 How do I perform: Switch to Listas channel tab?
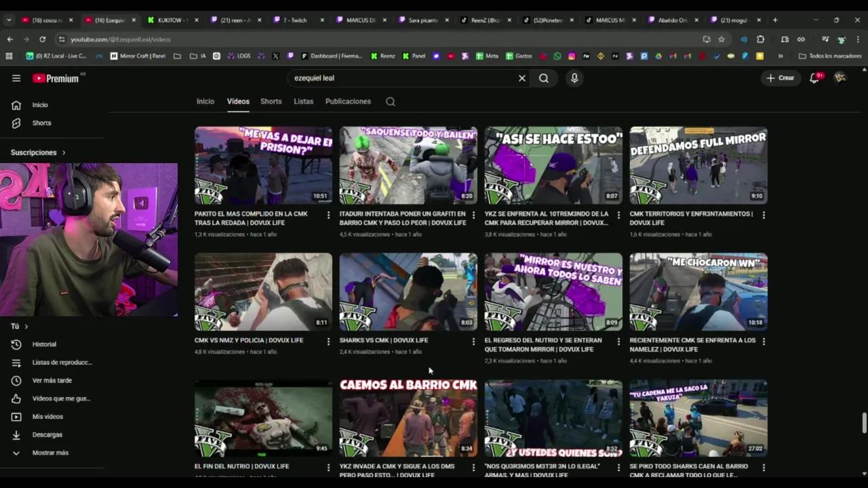tap(304, 102)
